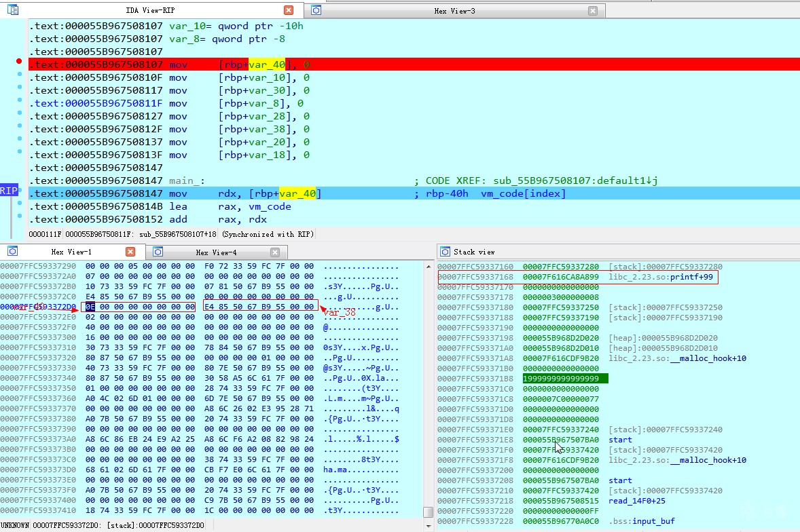Image resolution: width=800 pixels, height=532 pixels.
Task: Click the gutter dot beside address 55B96750812F
Action: coord(20,126)
